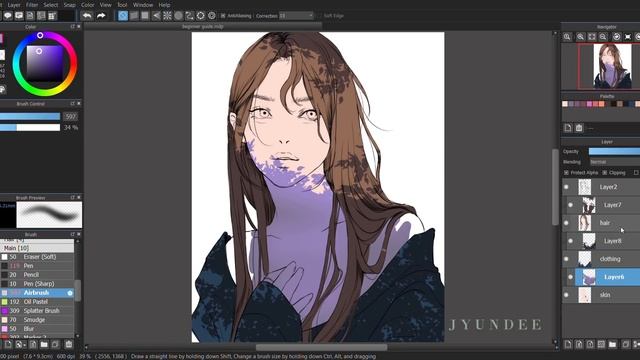Image resolution: width=640 pixels, height=360 pixels.
Task: Click the Redo arrow in toolbar
Action: coord(101,16)
